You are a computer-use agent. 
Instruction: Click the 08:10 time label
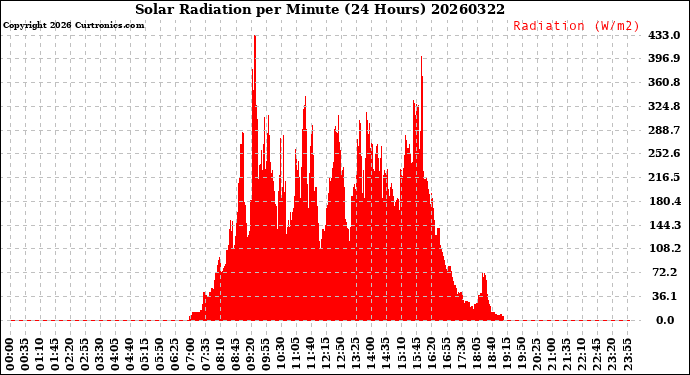click(x=220, y=355)
